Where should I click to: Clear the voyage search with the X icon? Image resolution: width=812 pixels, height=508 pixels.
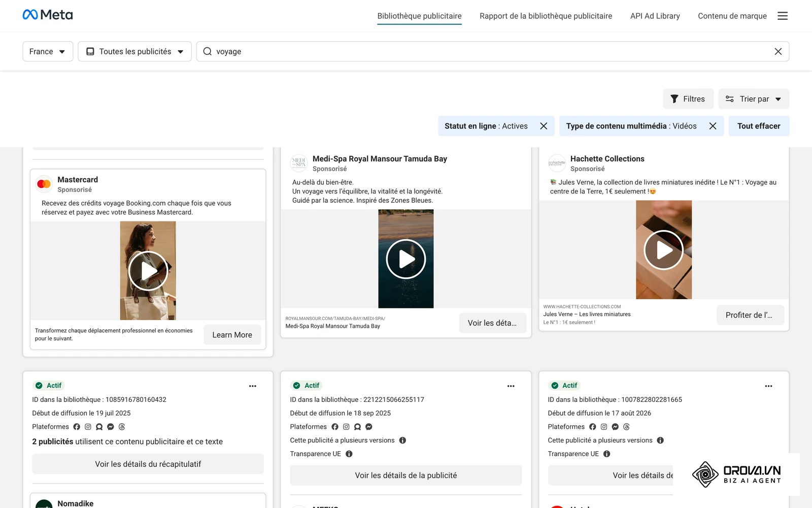(778, 51)
